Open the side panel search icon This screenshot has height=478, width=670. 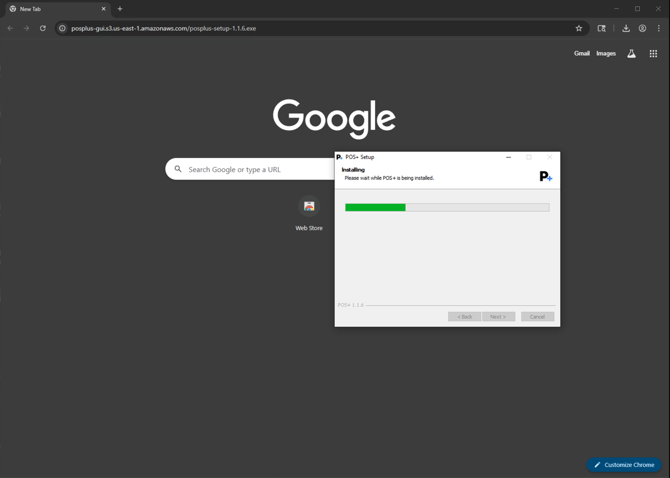pos(601,28)
